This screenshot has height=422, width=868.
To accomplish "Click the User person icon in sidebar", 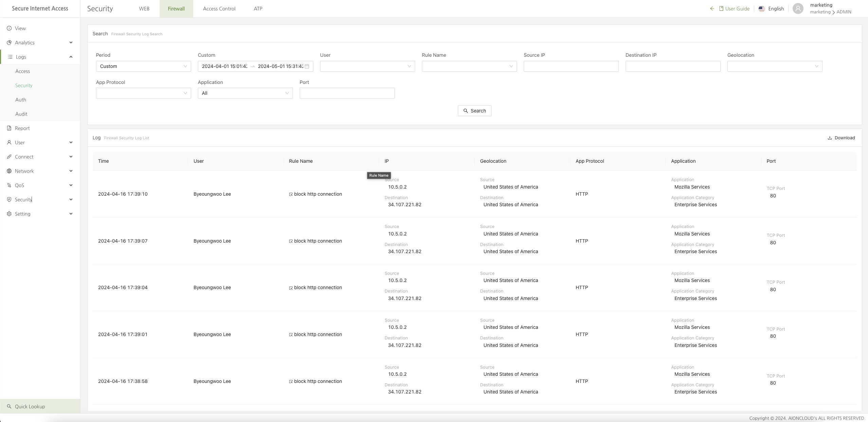I will (9, 142).
